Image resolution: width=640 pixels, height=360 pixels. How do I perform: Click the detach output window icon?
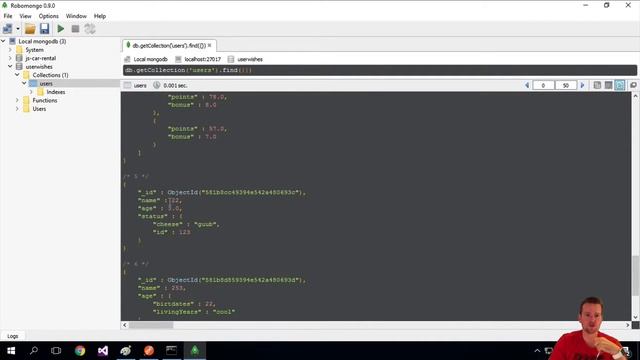(x=633, y=85)
